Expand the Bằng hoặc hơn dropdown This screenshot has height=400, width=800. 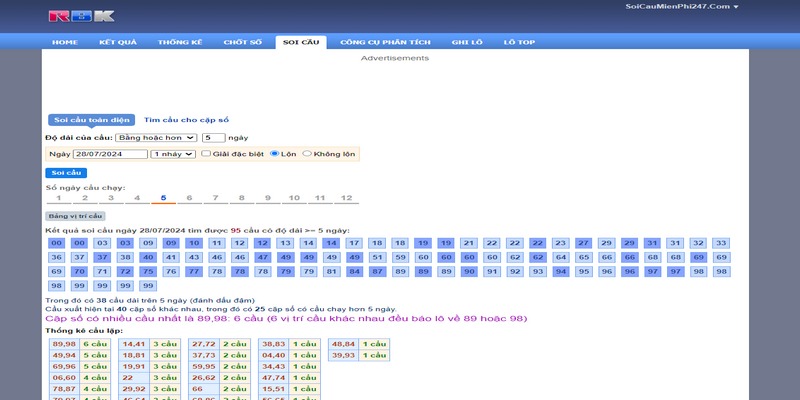tap(156, 137)
